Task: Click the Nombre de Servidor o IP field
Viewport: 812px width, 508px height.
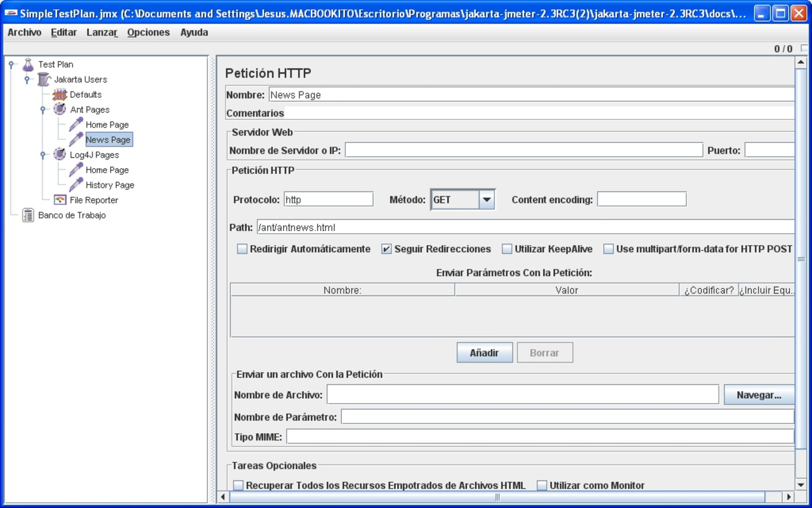Action: 524,150
